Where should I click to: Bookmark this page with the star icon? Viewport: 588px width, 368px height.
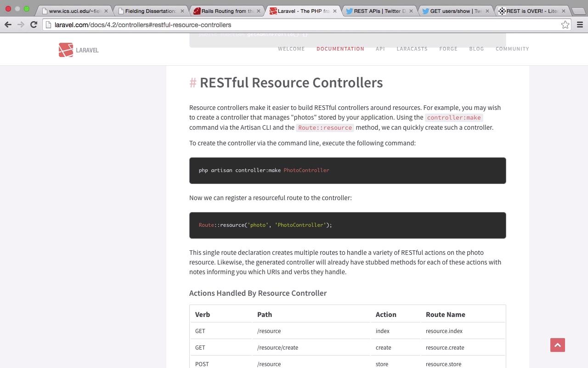(x=565, y=25)
